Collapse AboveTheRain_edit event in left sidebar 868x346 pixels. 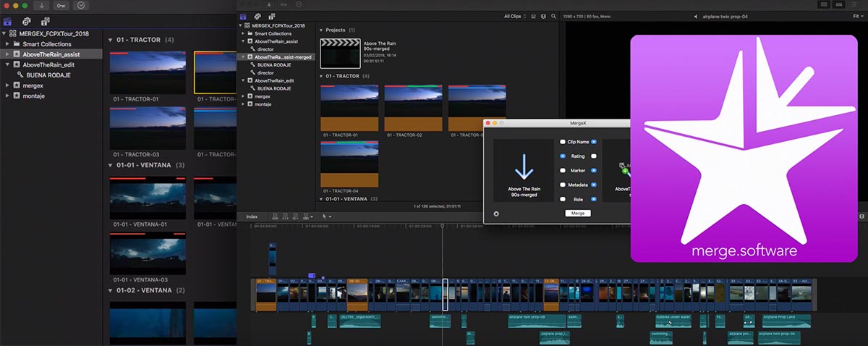[7, 64]
